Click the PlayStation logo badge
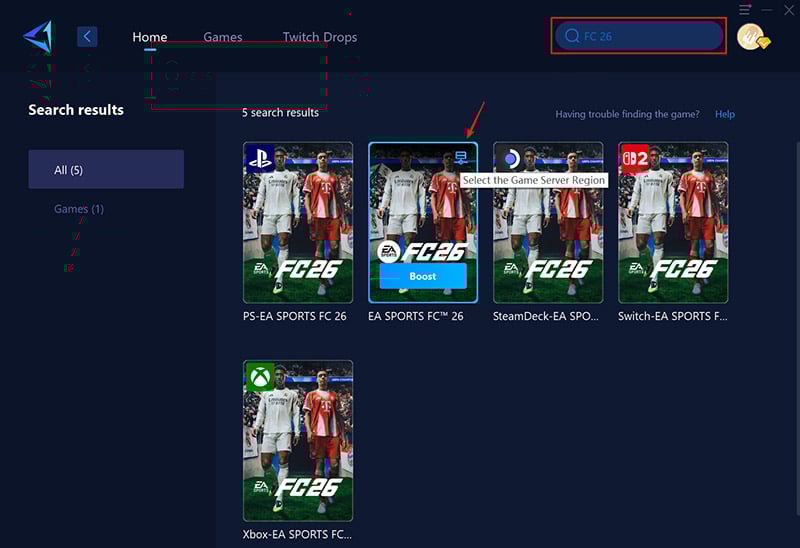The height and width of the screenshot is (548, 800). 260,158
